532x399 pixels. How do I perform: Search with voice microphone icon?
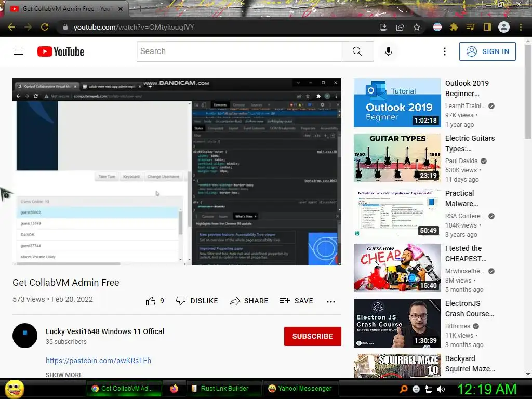tap(389, 51)
